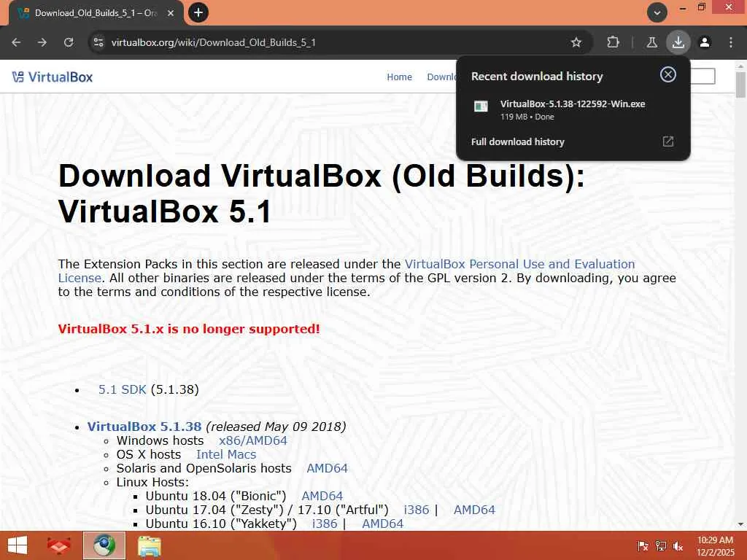Open the Home navigation link

tap(399, 77)
